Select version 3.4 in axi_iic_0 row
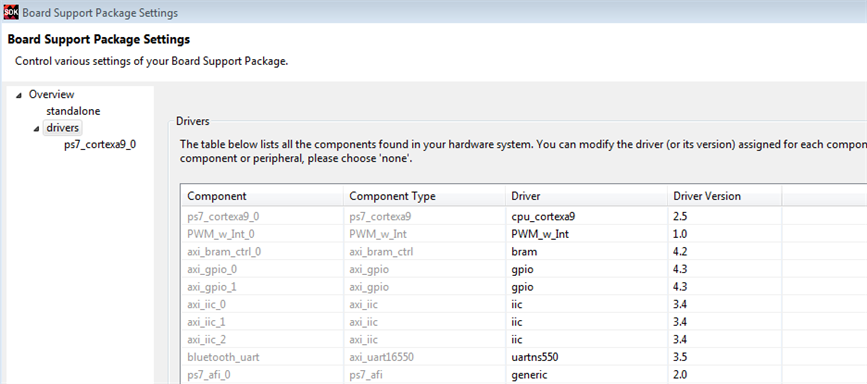Viewport: 867px width, 384px height. point(724,304)
